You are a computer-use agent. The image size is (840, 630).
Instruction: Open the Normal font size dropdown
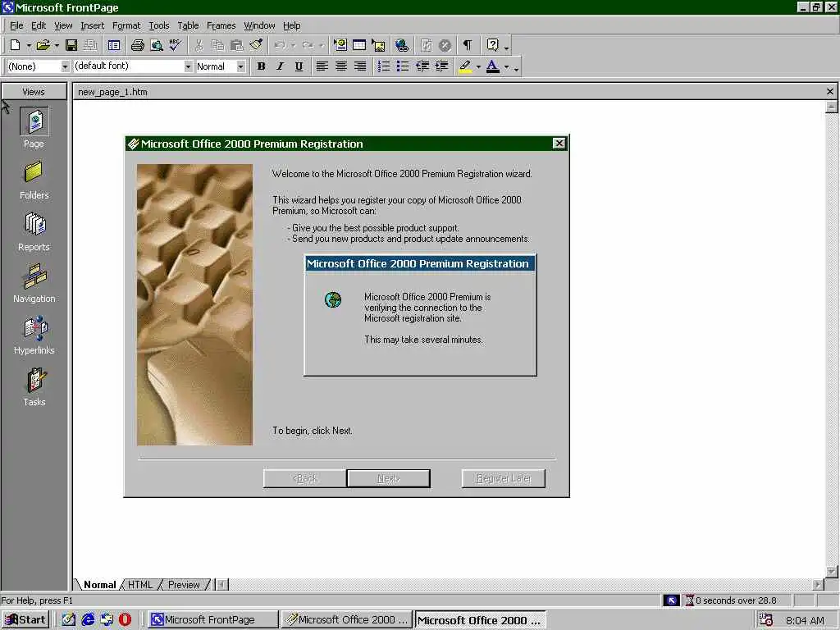pos(241,66)
